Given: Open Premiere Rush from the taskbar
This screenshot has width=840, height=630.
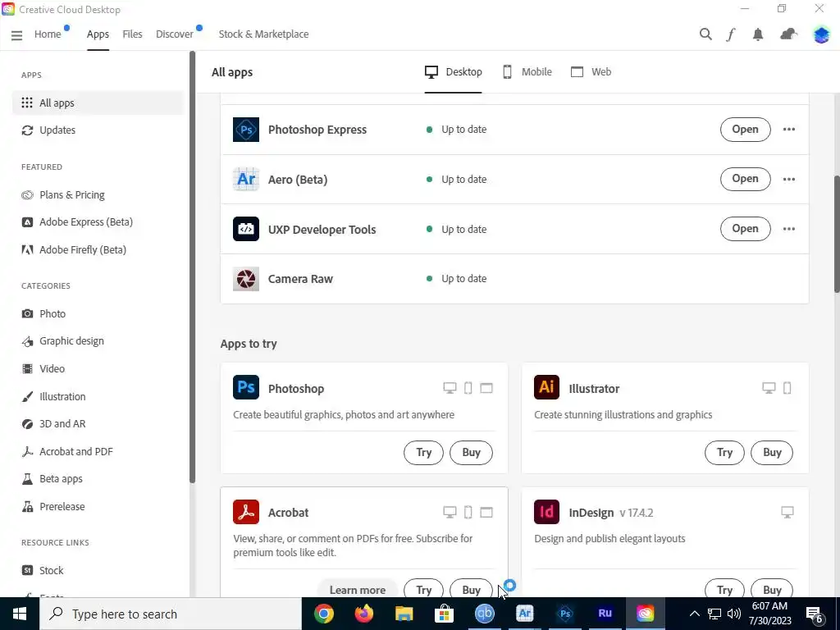Looking at the screenshot, I should pos(605,614).
